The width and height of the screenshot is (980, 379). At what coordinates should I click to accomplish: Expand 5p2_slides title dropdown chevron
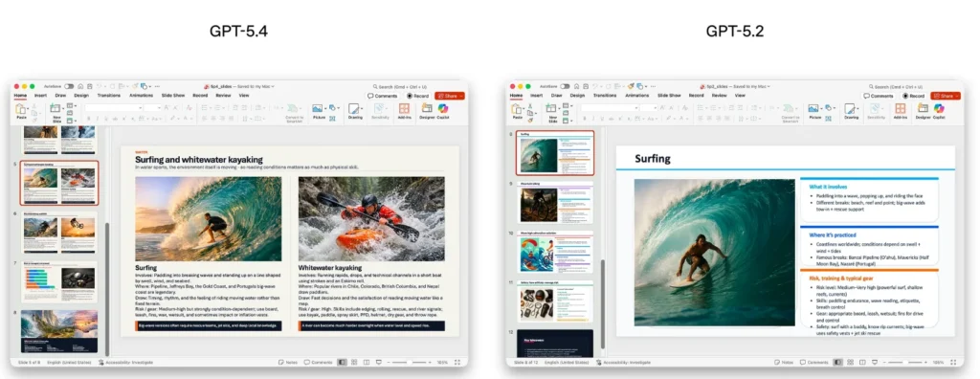(768, 86)
